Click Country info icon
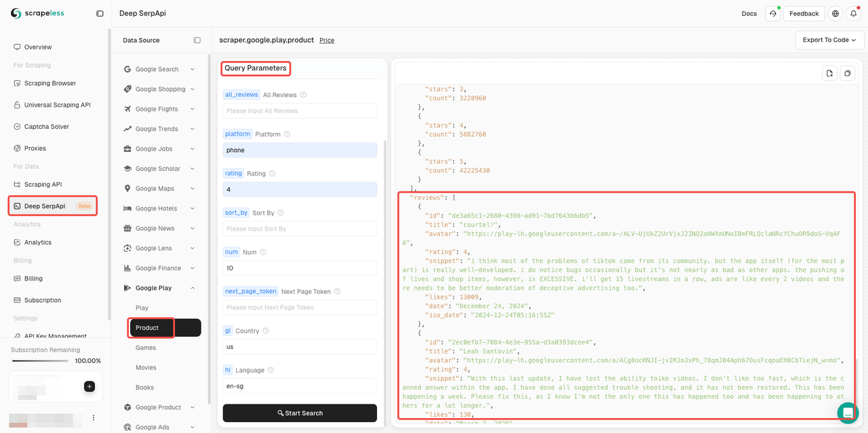868x433 pixels. click(266, 331)
